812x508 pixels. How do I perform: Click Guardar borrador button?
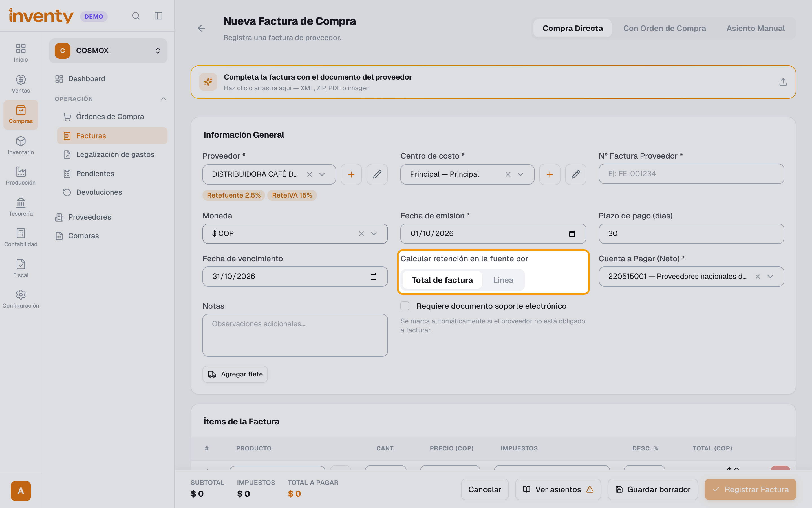653,490
